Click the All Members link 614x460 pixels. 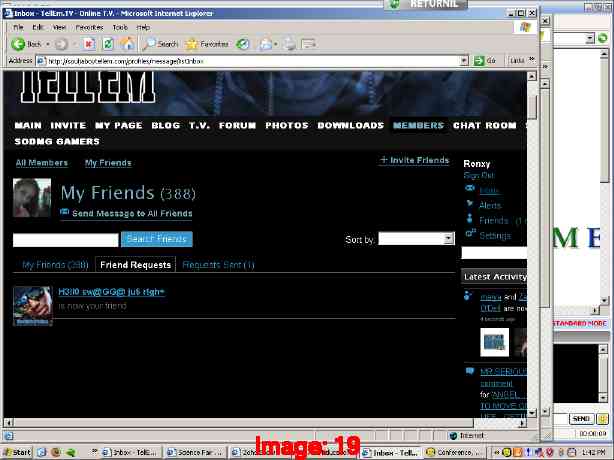42,163
